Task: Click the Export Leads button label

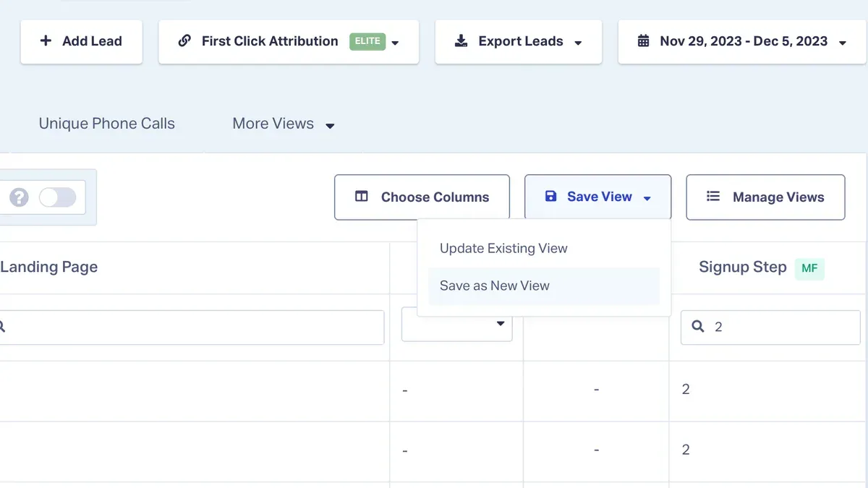Action: point(521,41)
